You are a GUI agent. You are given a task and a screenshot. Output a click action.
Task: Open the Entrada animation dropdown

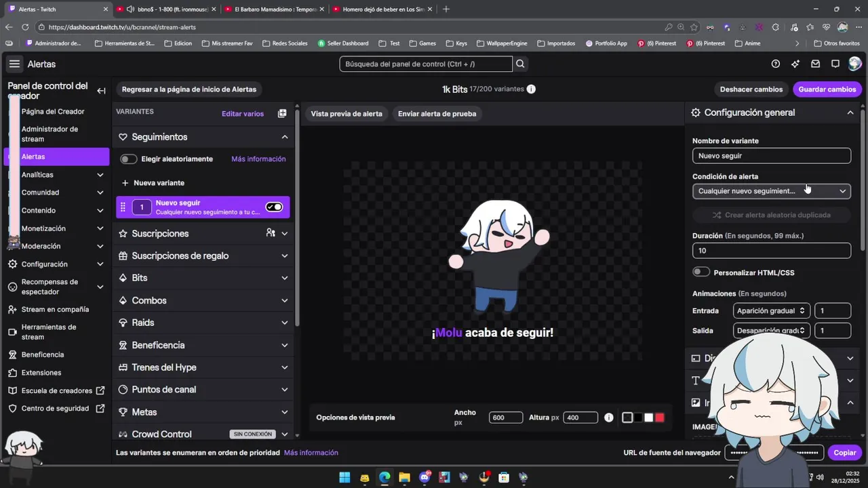tap(772, 310)
